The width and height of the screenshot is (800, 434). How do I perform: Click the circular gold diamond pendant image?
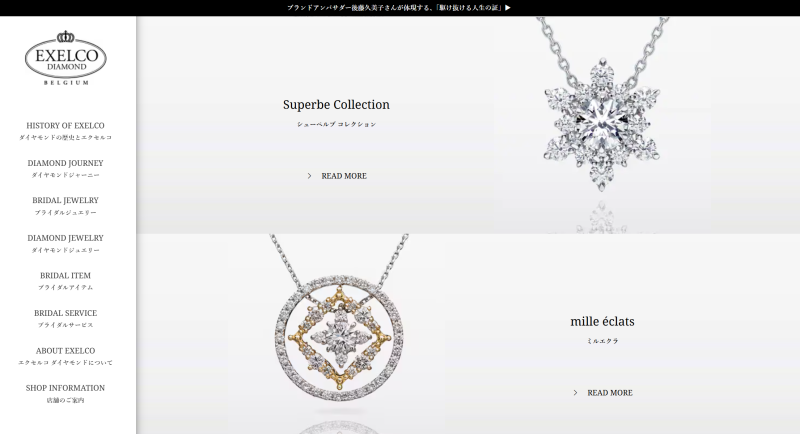pos(339,320)
